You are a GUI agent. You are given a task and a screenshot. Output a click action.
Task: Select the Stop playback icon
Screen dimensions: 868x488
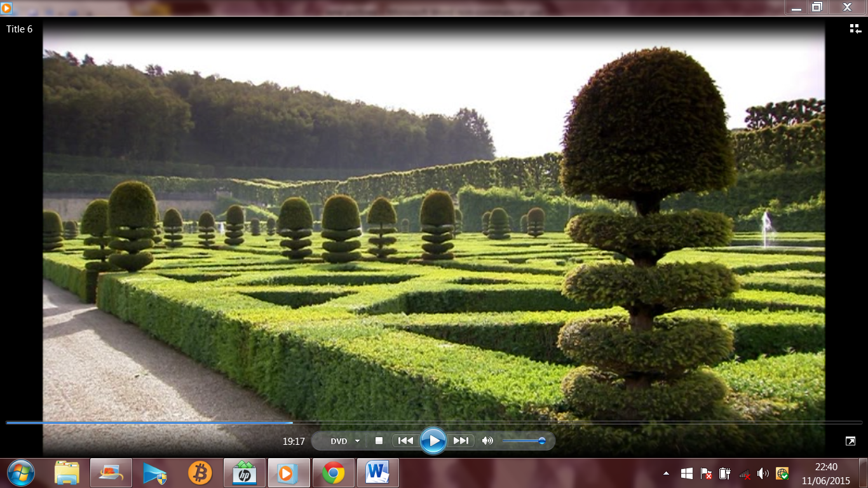click(379, 440)
